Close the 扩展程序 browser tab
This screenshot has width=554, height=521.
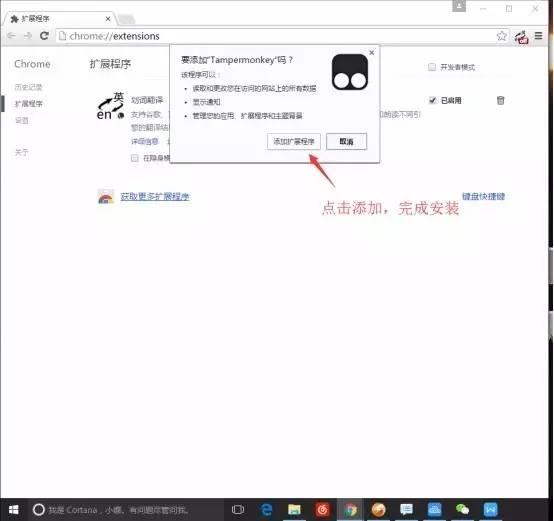[108, 19]
